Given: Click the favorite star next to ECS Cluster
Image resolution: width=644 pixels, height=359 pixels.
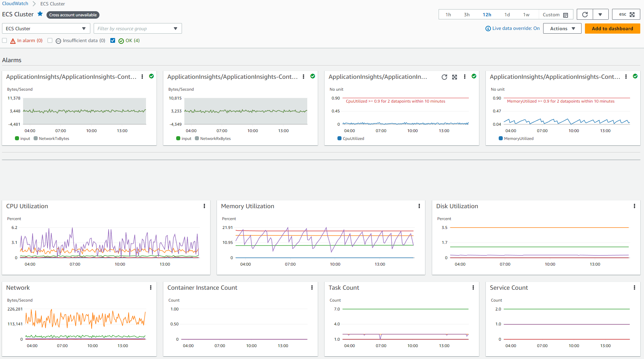Looking at the screenshot, I should coord(40,14).
